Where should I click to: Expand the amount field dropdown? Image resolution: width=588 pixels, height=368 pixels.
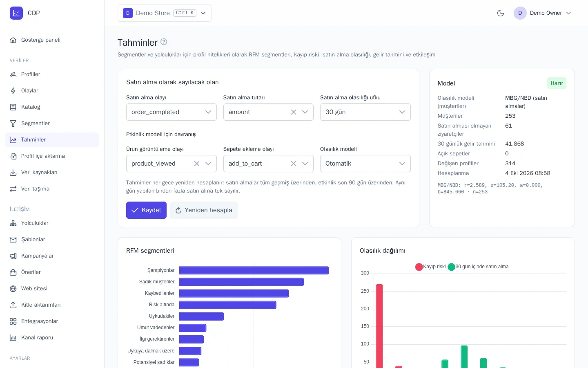coord(305,112)
